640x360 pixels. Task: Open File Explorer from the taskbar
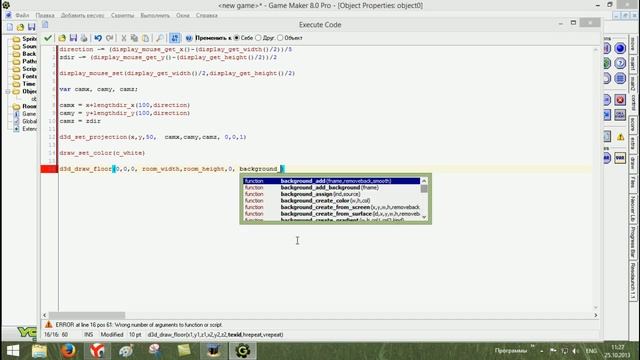(x=40, y=351)
